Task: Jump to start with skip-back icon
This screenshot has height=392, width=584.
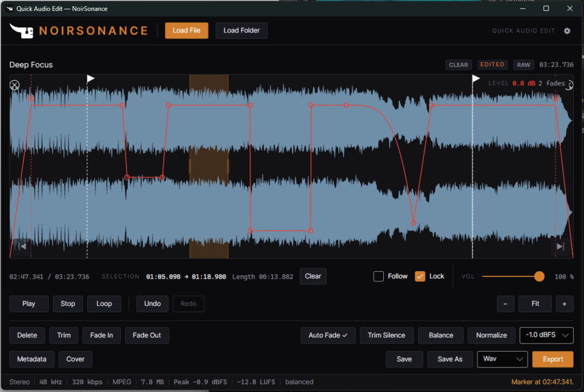Action: 23,246
